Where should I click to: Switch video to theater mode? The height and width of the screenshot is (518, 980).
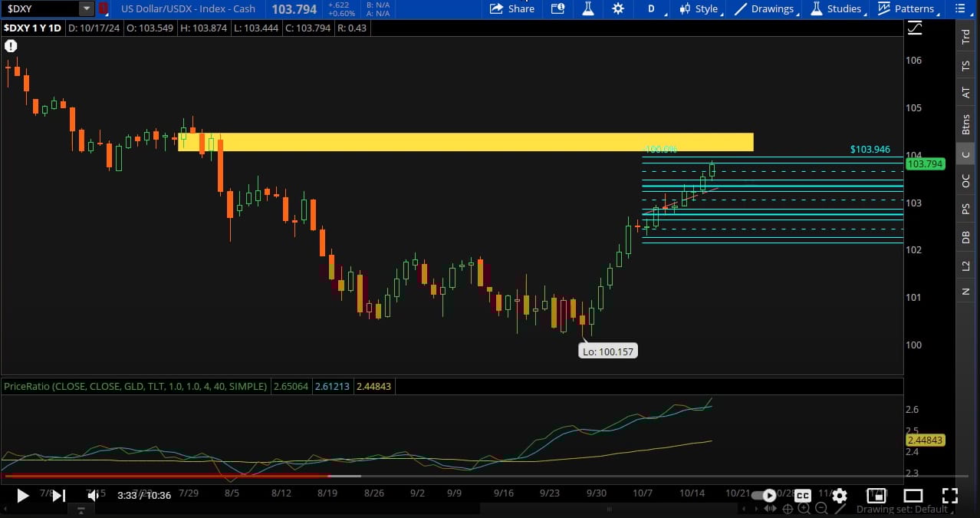pyautogui.click(x=913, y=496)
